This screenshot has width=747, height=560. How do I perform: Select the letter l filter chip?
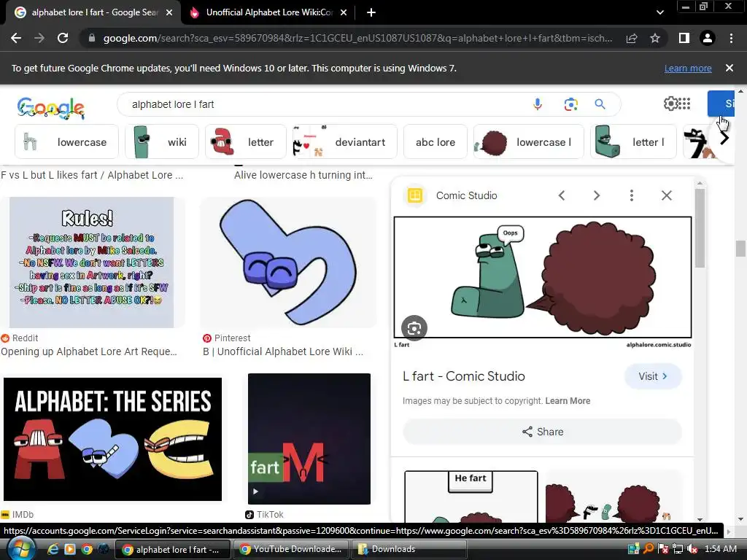[x=633, y=142]
